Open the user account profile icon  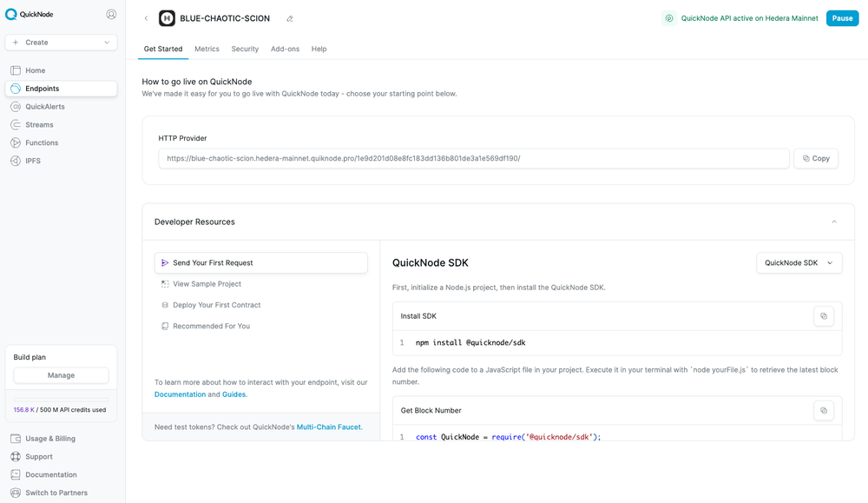tap(111, 15)
